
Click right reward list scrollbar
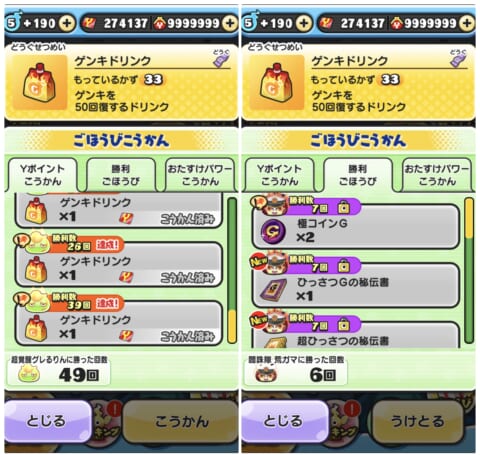pos(469,270)
